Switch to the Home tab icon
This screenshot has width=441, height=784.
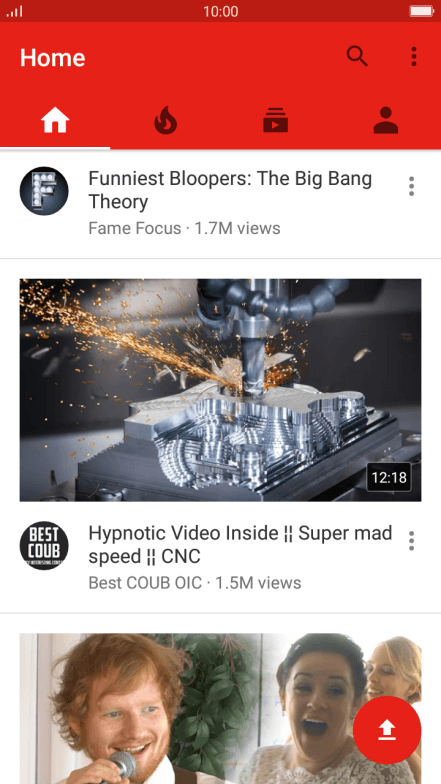click(x=55, y=120)
